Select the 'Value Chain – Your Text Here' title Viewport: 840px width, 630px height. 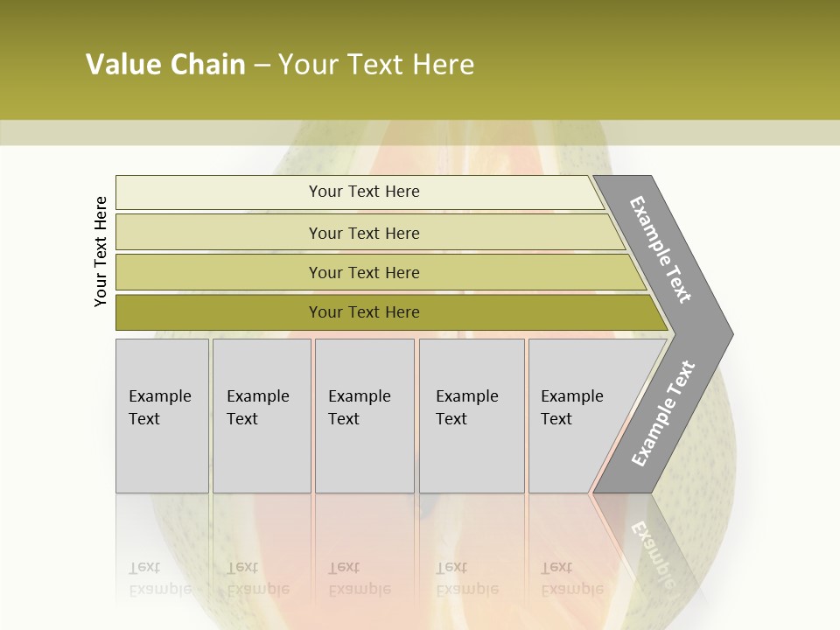point(280,64)
